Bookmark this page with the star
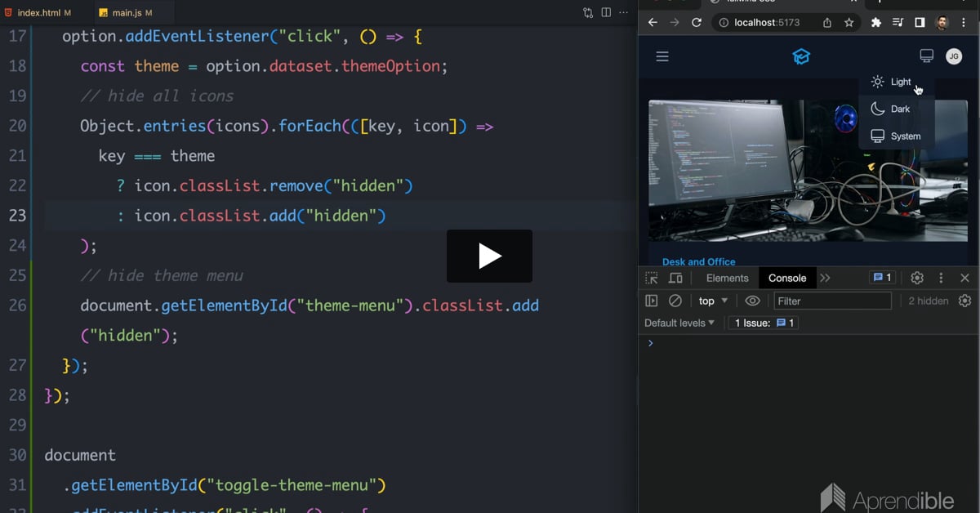980x513 pixels. tap(849, 23)
